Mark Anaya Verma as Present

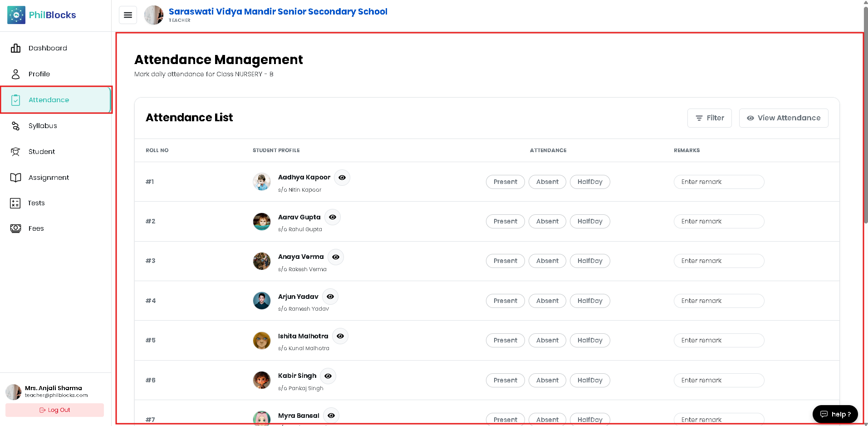(x=505, y=261)
